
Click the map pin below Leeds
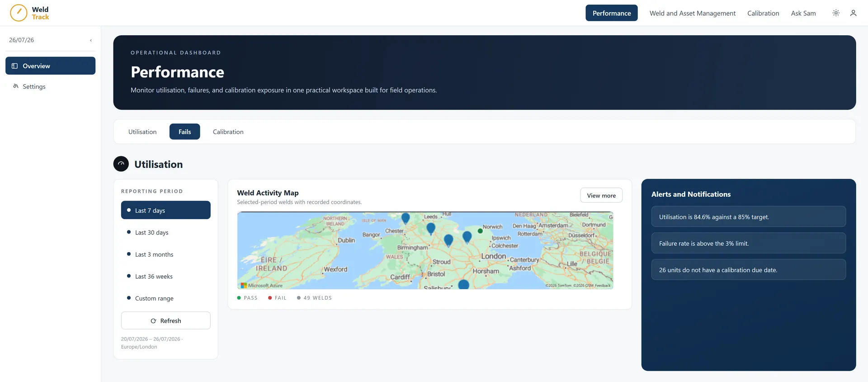pos(431,229)
